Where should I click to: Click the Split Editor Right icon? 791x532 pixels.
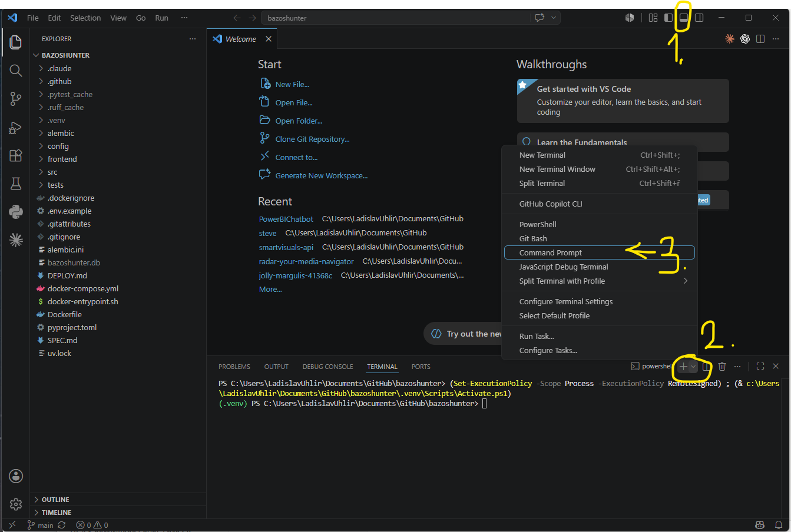pyautogui.click(x=760, y=39)
